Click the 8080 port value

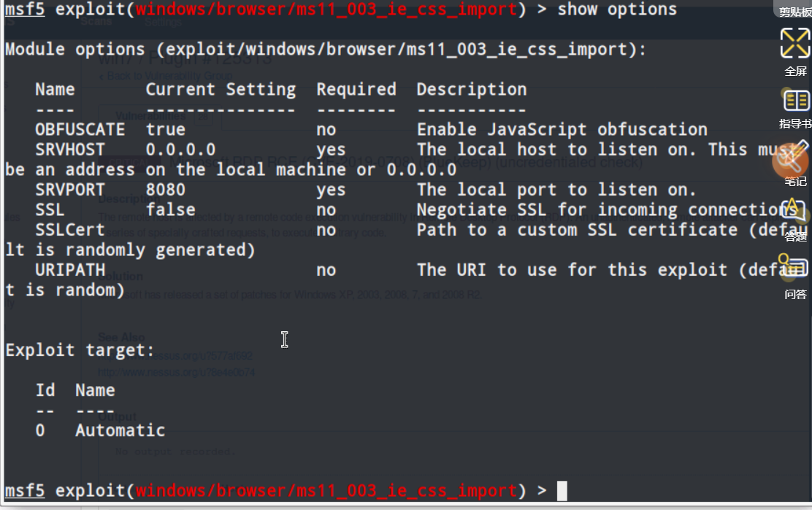(x=165, y=190)
